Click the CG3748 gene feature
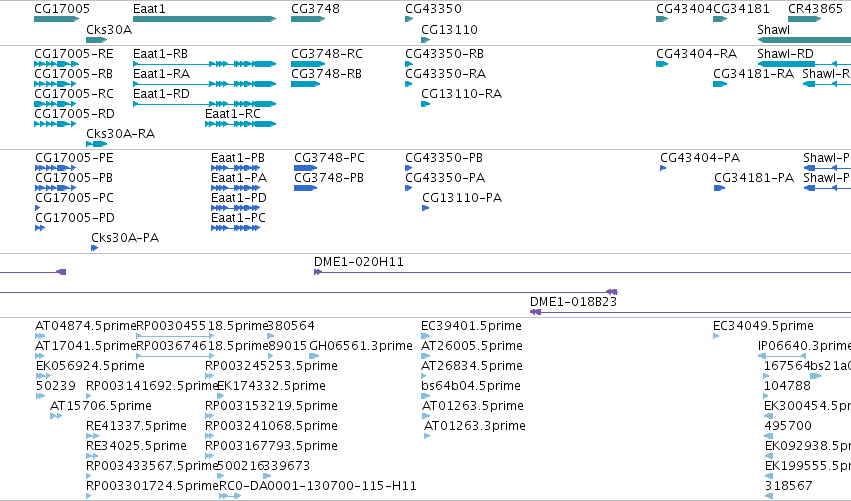This screenshot has height=501, width=851. tap(308, 19)
